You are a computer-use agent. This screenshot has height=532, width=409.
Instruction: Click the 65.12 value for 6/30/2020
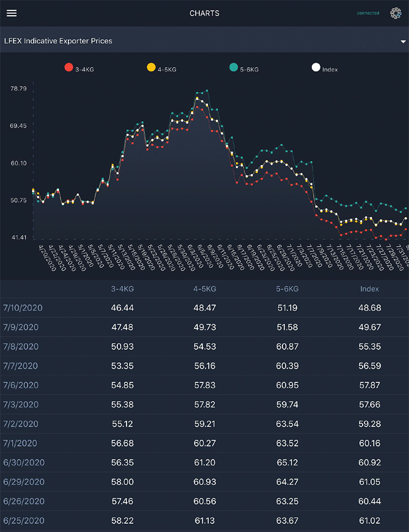tap(287, 463)
